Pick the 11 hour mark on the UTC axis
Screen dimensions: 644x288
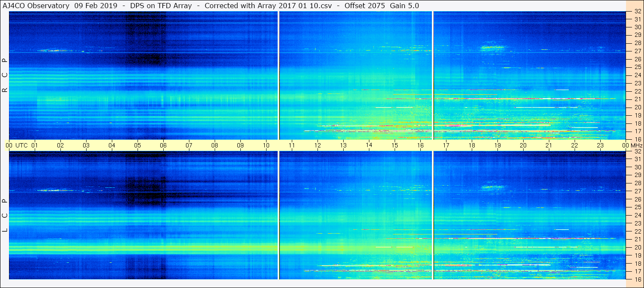[292, 145]
